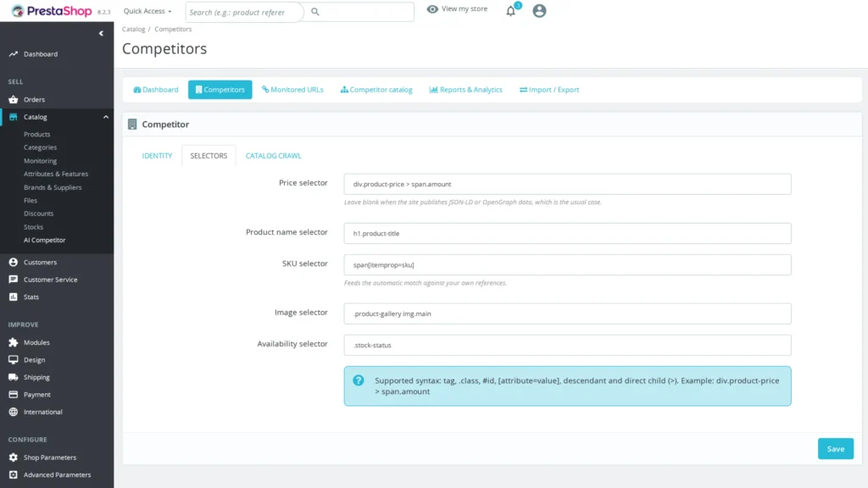Image resolution: width=868 pixels, height=488 pixels.
Task: Click the PrestaShop logo
Action: [x=52, y=11]
